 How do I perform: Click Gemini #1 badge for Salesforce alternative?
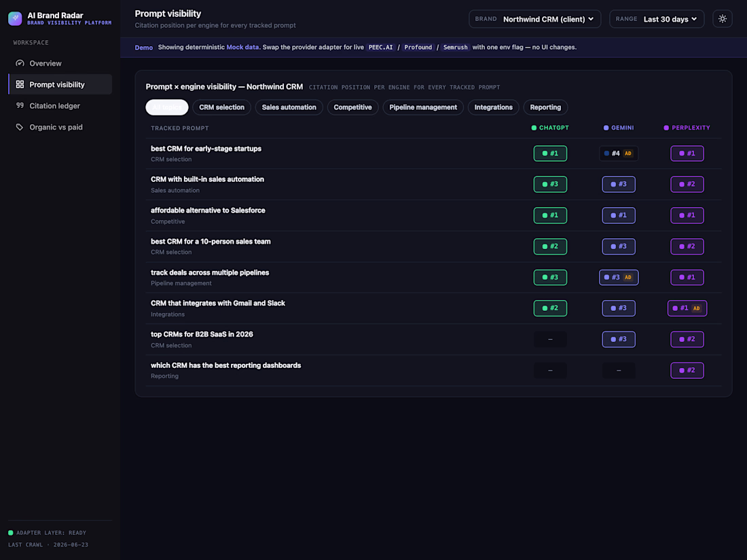[619, 215]
